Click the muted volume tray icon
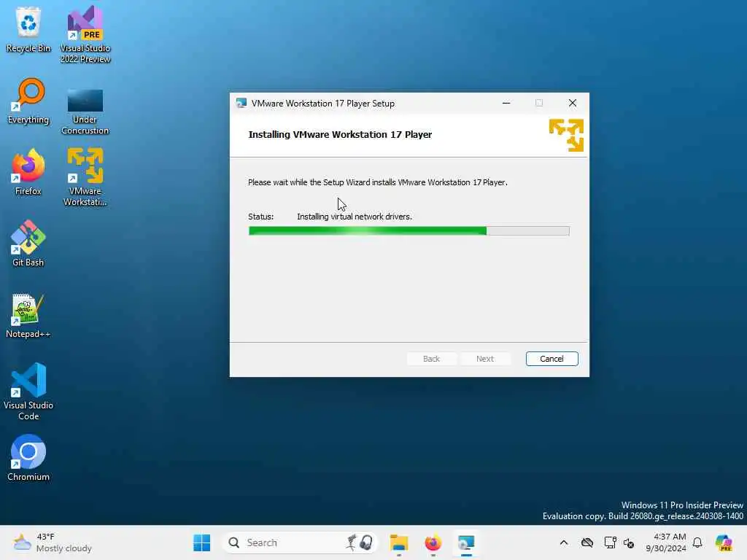The height and width of the screenshot is (560, 747). point(629,542)
